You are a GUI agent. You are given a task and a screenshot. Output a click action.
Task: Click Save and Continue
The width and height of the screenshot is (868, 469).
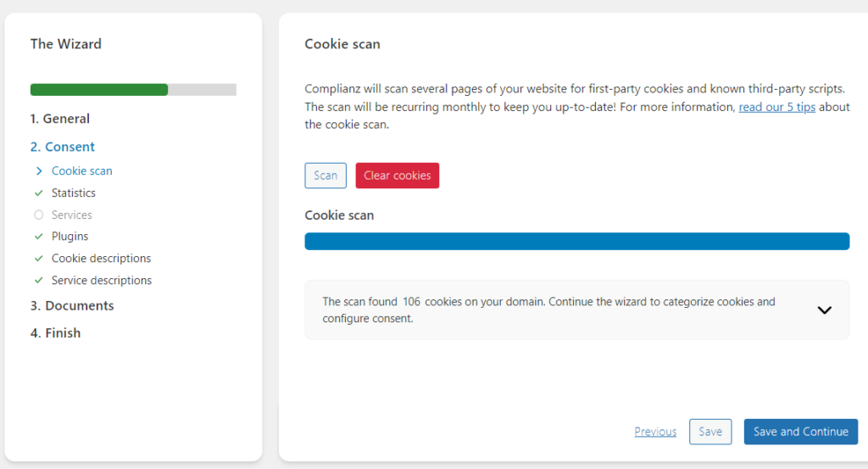[800, 432]
